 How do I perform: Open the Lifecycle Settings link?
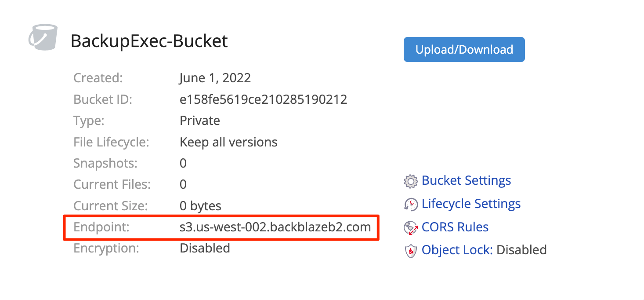click(x=471, y=204)
